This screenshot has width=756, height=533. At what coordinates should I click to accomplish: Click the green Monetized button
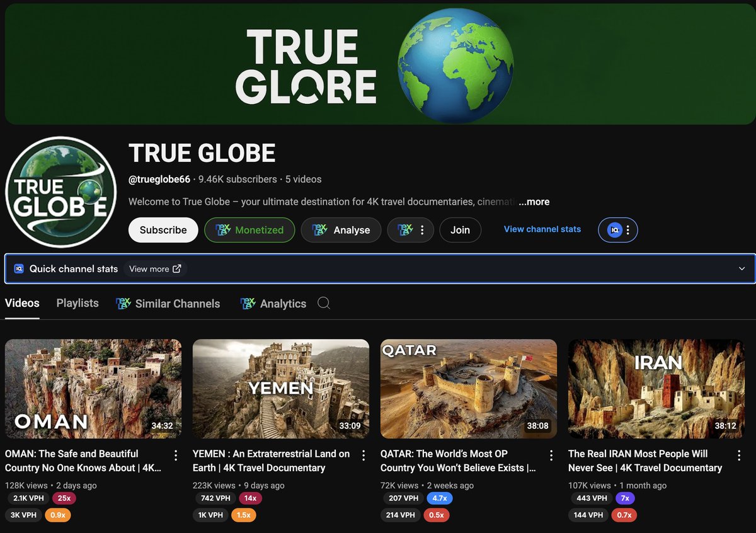[x=249, y=230]
